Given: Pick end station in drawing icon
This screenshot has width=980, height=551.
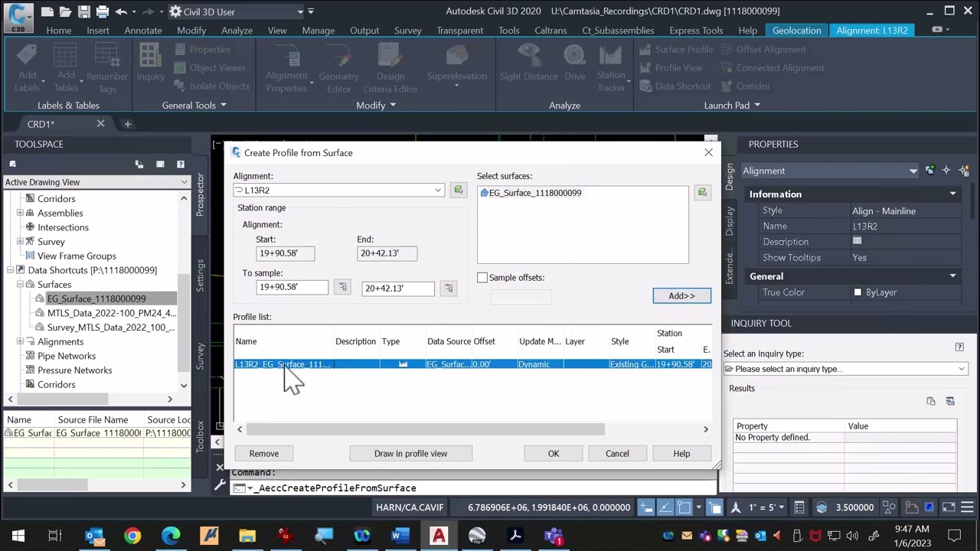Looking at the screenshot, I should (448, 288).
